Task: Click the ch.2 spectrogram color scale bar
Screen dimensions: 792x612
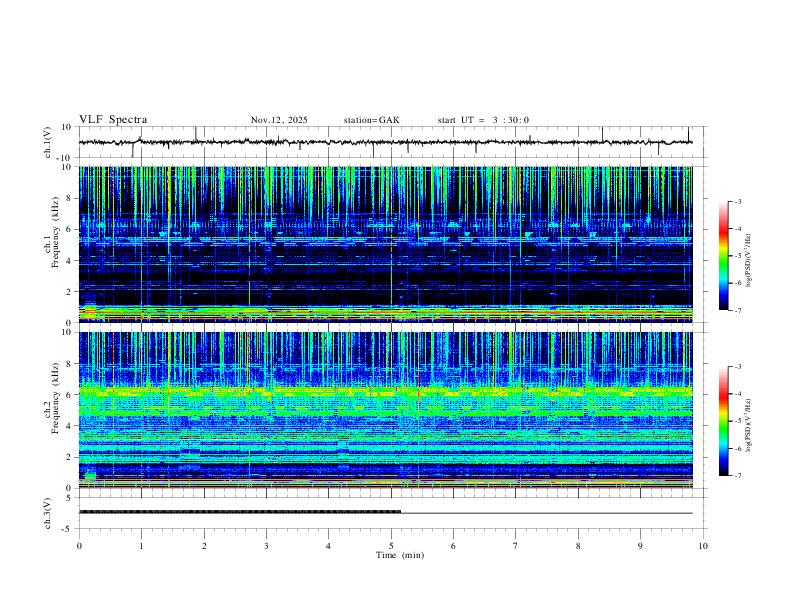Action: [x=723, y=421]
